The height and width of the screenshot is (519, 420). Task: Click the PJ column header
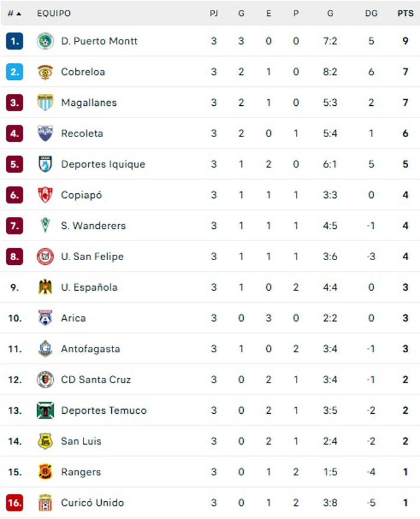click(x=214, y=14)
